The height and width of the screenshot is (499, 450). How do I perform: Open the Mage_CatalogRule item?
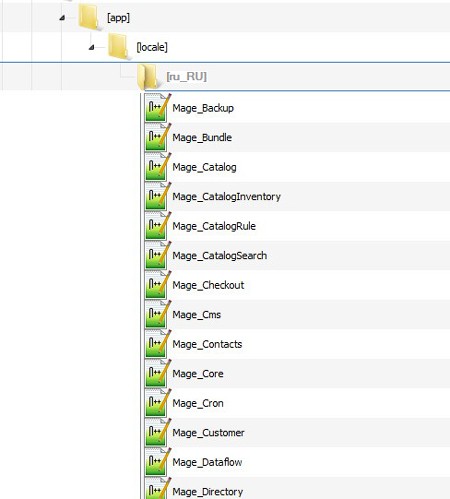click(214, 226)
